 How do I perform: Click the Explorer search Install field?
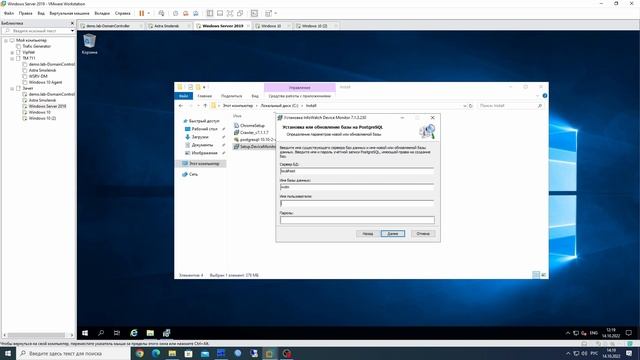click(510, 106)
